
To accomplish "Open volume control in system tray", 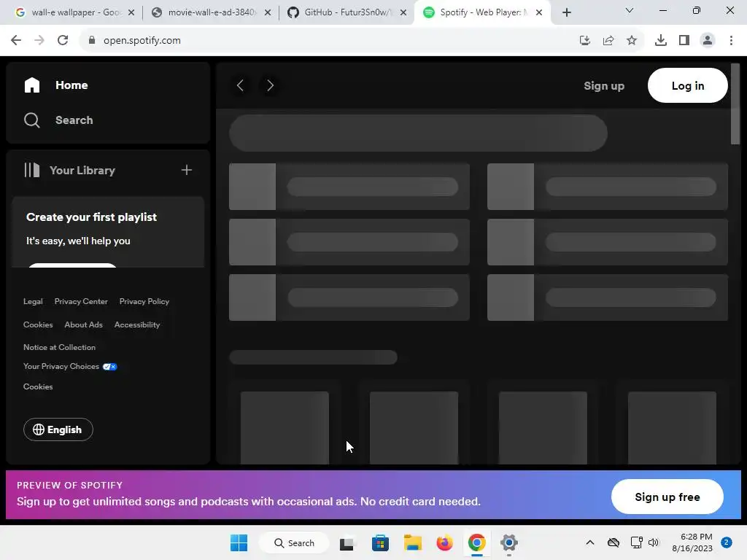I will 654,542.
